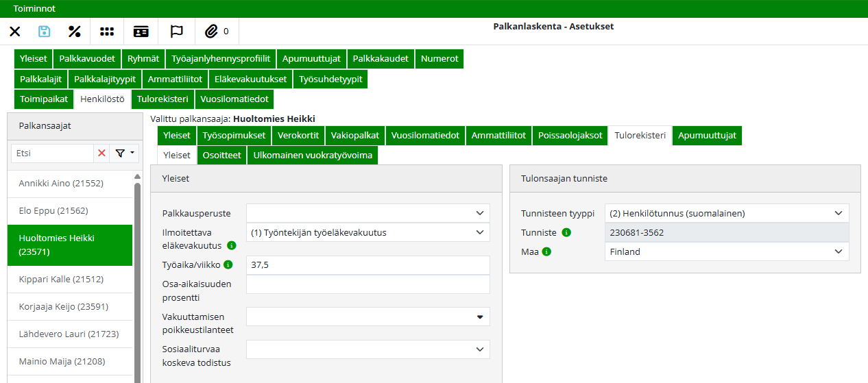Click the Osa-aikaisuuden prosentti input field
The height and width of the screenshot is (383, 868).
point(367,284)
